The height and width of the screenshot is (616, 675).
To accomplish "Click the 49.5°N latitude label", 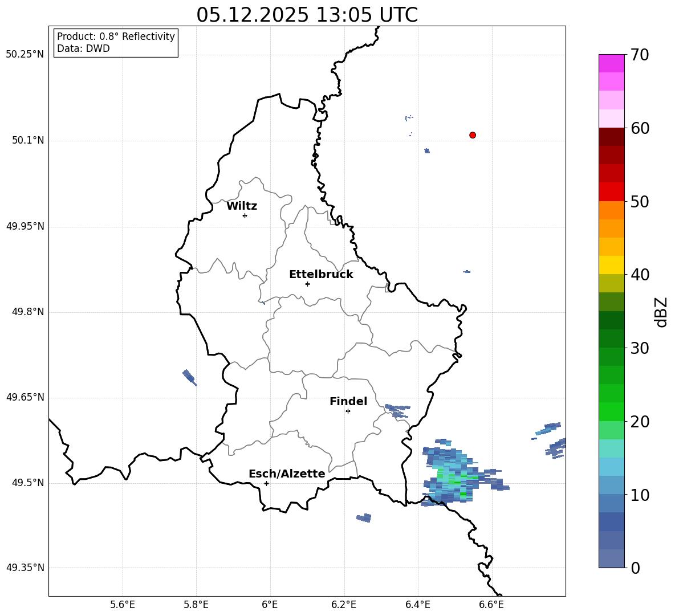I will pyautogui.click(x=28, y=483).
